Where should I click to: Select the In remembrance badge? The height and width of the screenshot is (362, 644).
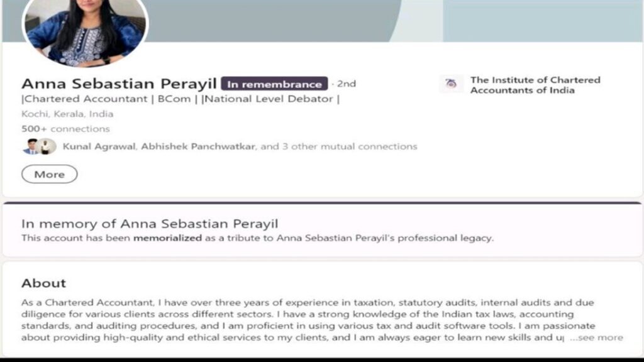[x=274, y=84]
